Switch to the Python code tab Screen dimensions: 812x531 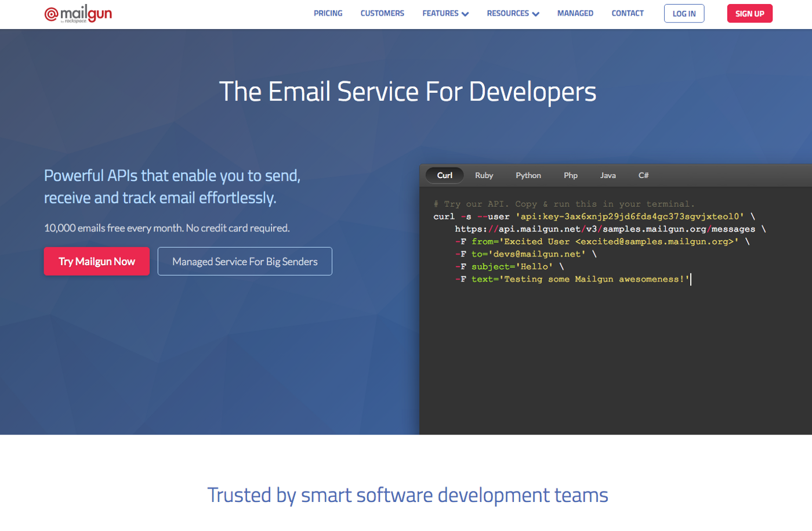[528, 175]
